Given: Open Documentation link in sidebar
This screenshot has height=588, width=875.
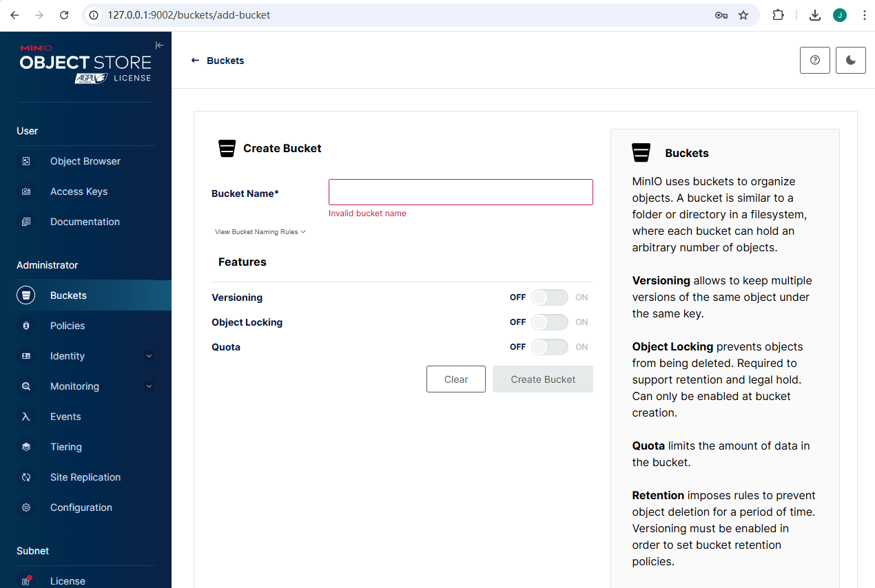Looking at the screenshot, I should (85, 222).
